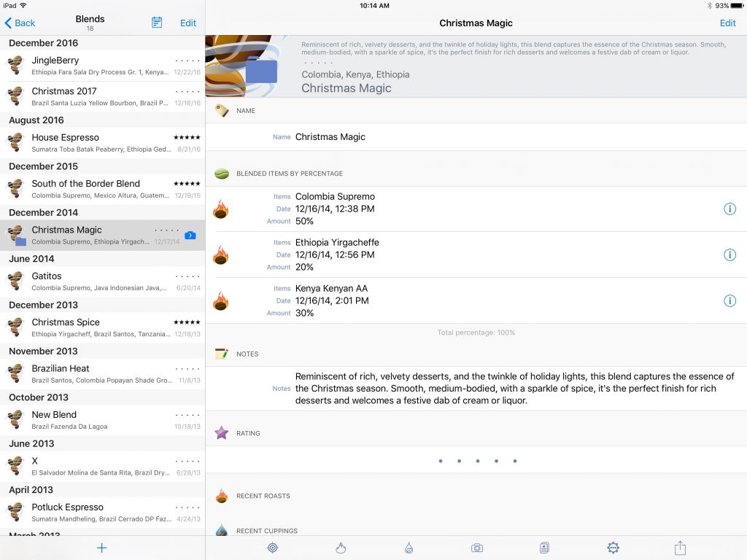
Task: Open the South of the Border Blend
Action: pos(102,189)
